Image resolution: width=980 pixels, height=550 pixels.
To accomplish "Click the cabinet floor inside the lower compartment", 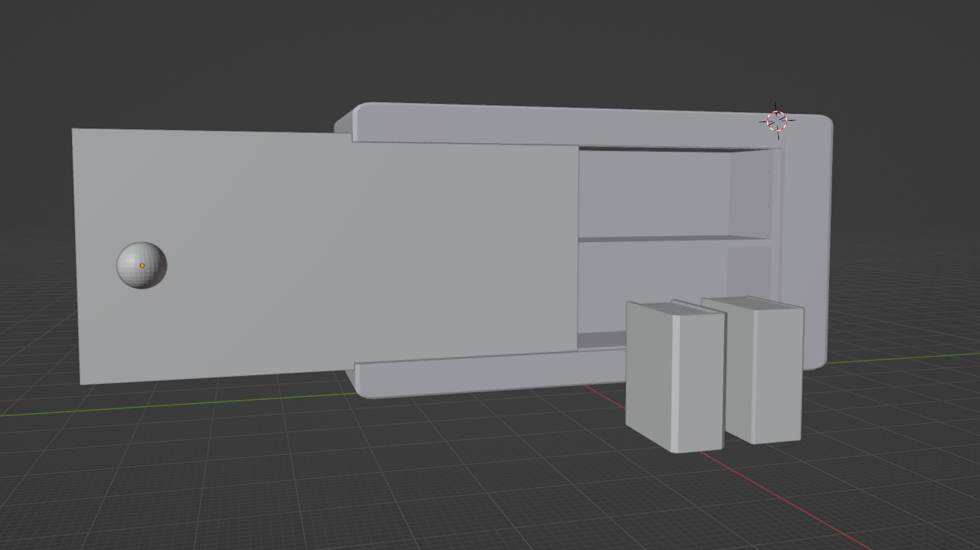I will pyautogui.click(x=602, y=340).
